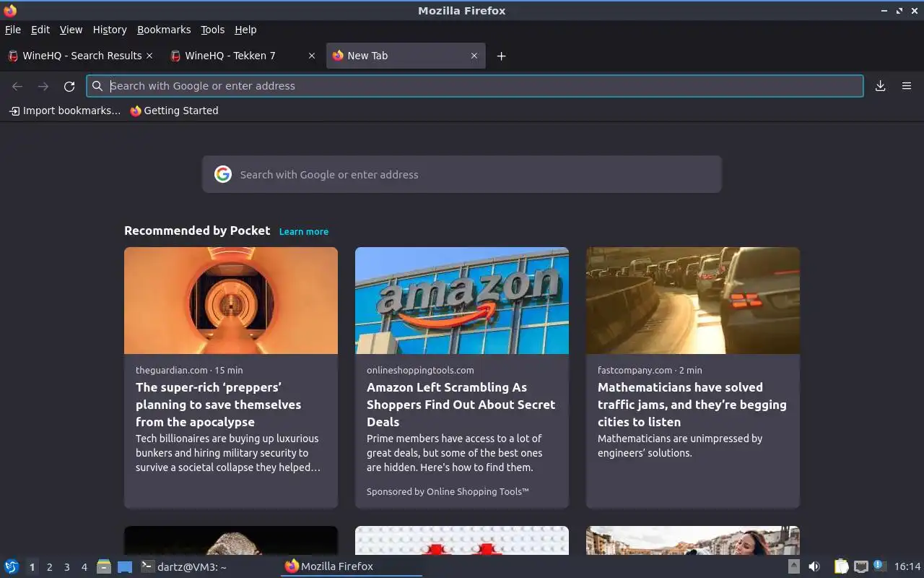Viewport: 924px width, 578px height.
Task: Close the WineHQ - Search Results tab
Action: 149,56
